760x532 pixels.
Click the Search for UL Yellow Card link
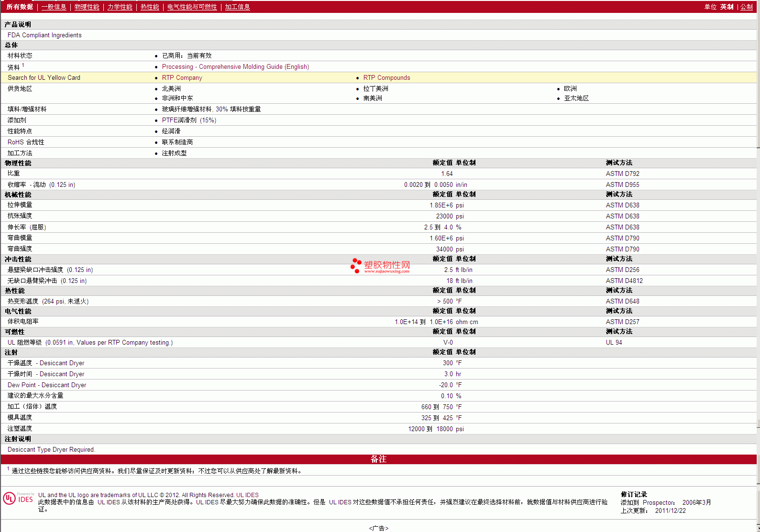44,78
